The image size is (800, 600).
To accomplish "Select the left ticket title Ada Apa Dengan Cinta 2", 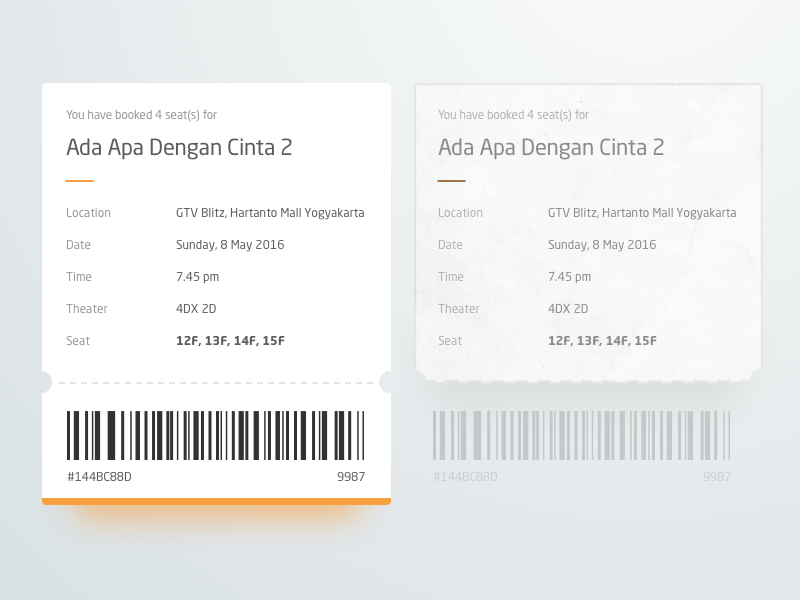I will pos(179,148).
